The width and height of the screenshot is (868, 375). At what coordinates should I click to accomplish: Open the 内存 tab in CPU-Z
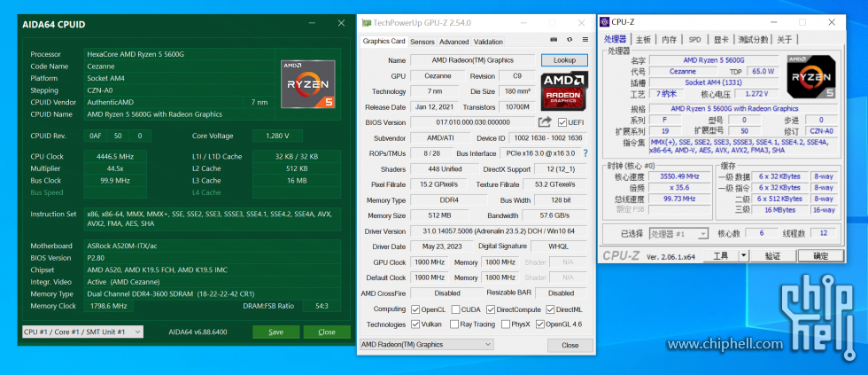[670, 40]
